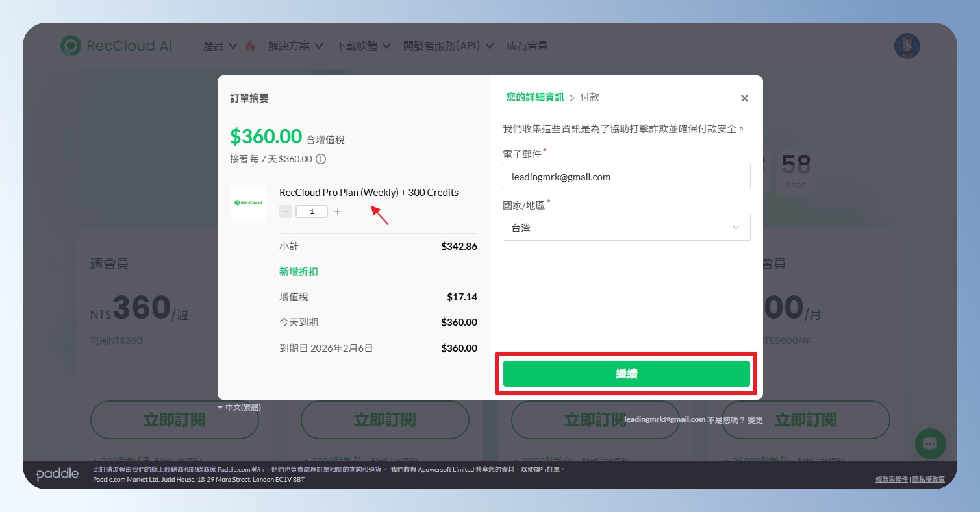Click the RecCloud AI logo icon
This screenshot has width=980, height=512.
click(x=71, y=45)
